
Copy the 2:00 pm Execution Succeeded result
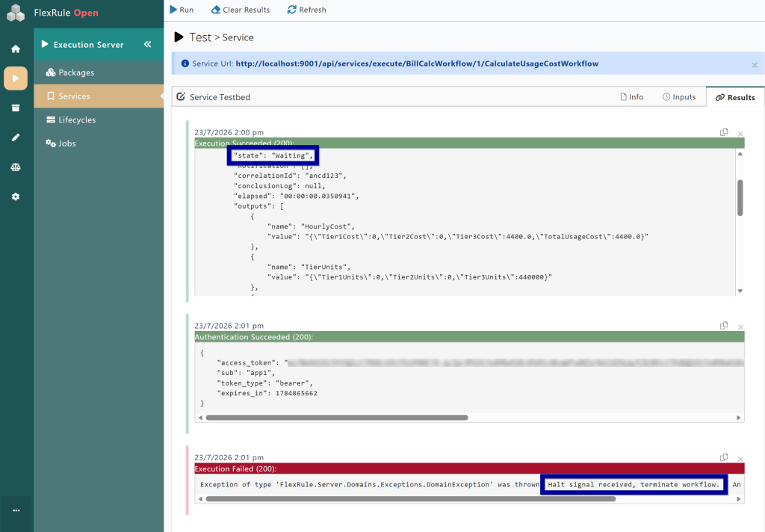click(x=724, y=132)
